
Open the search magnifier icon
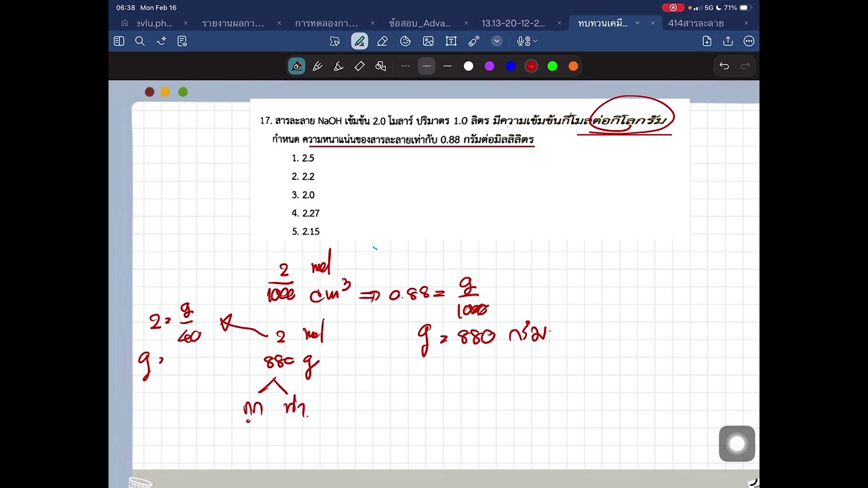click(140, 41)
